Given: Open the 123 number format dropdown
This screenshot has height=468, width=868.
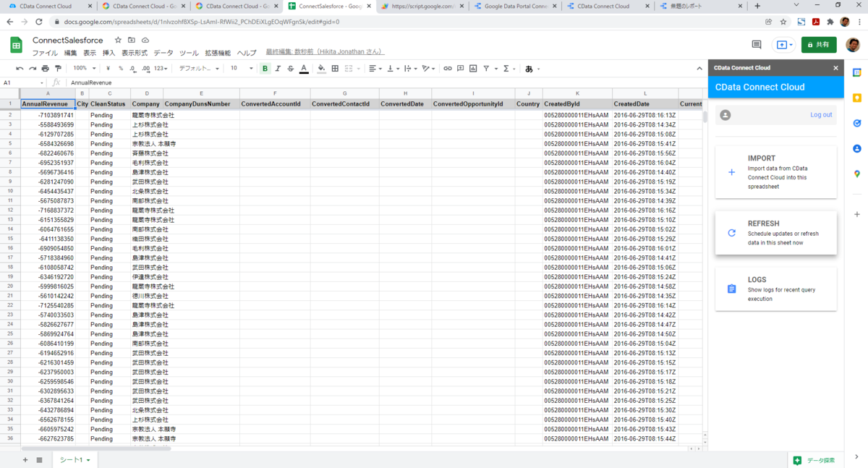Looking at the screenshot, I should click(161, 69).
